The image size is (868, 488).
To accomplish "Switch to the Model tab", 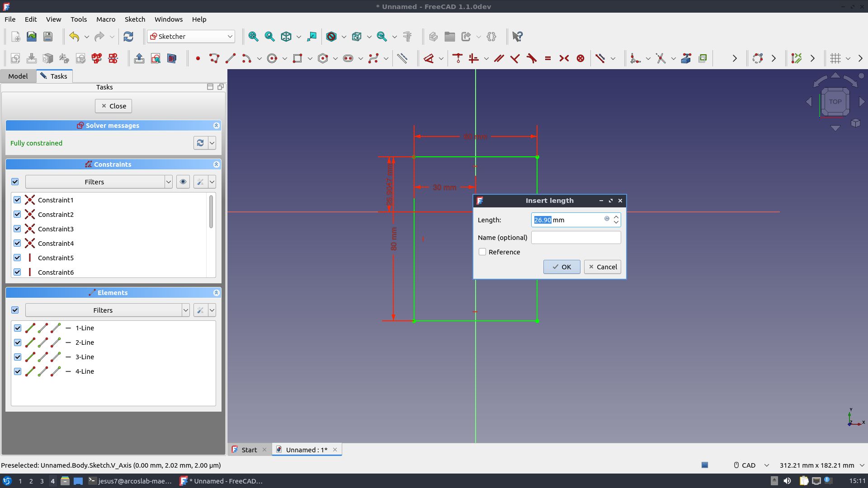I will 18,76.
